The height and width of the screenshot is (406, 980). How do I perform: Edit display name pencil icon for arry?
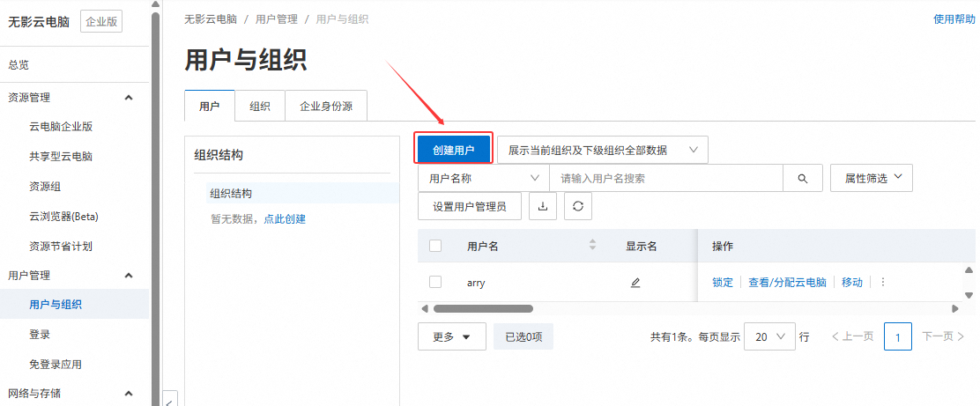coord(635,283)
